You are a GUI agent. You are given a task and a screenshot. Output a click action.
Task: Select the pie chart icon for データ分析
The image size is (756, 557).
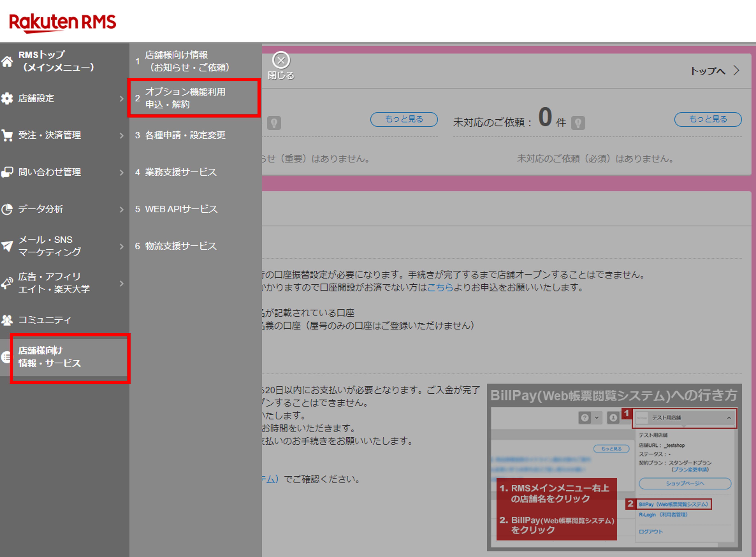tap(7, 209)
